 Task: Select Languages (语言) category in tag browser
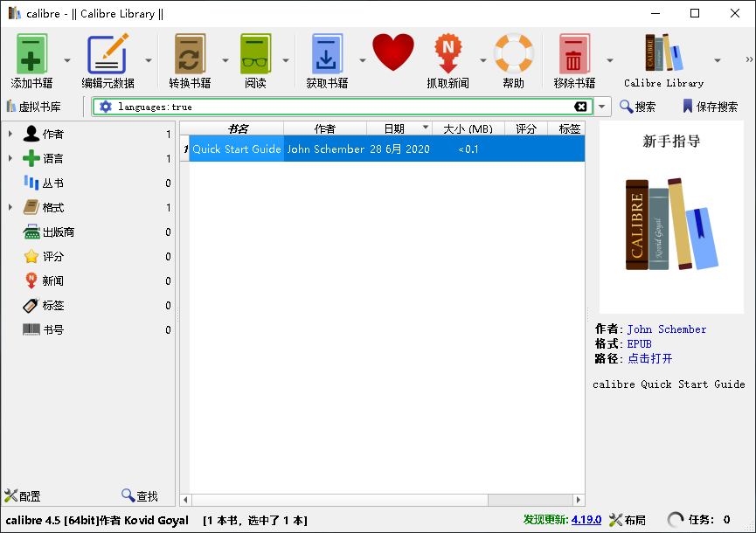[52, 158]
